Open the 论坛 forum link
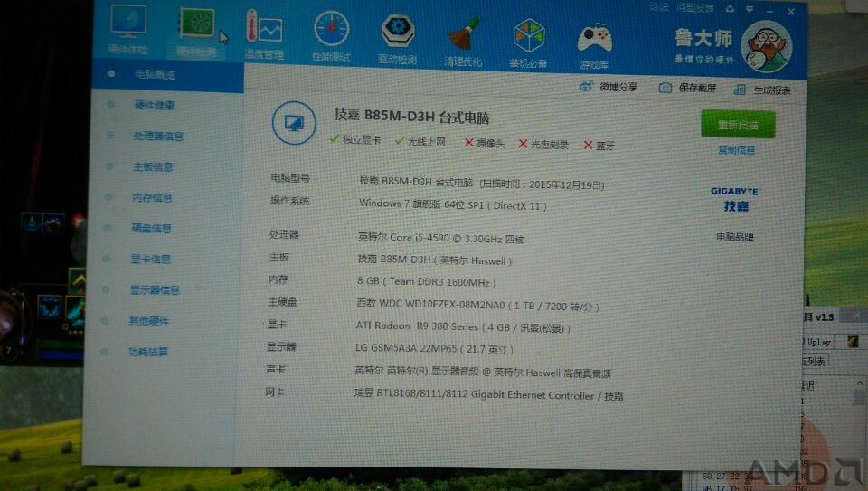Screen dimensions: 868x491 (659, 8)
